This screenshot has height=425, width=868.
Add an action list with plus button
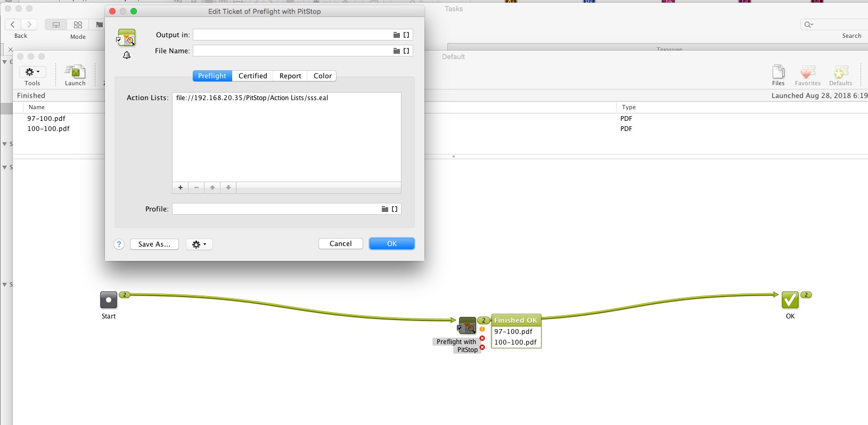181,187
